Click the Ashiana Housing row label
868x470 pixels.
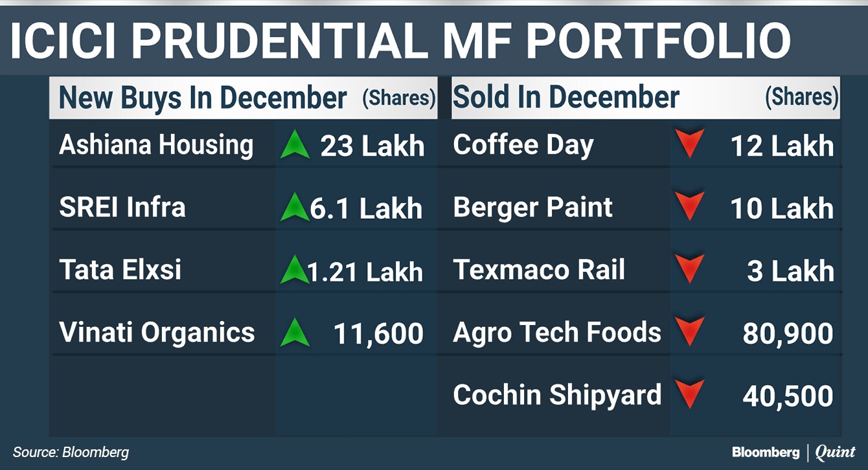tap(156, 145)
